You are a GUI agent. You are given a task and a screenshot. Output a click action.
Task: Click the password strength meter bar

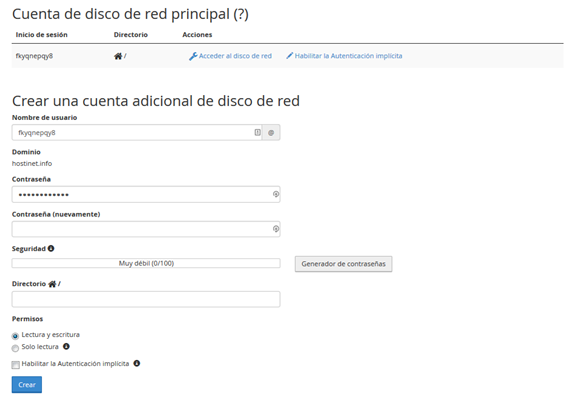click(146, 263)
